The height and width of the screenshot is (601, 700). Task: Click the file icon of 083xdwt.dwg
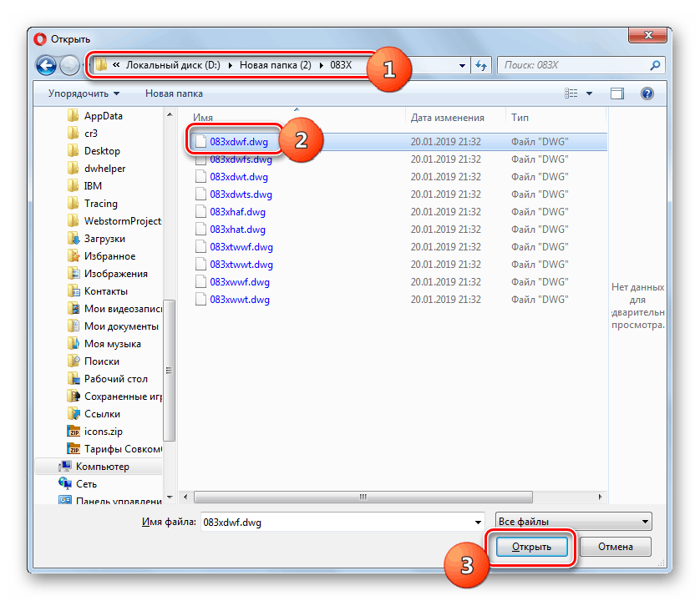tap(200, 177)
